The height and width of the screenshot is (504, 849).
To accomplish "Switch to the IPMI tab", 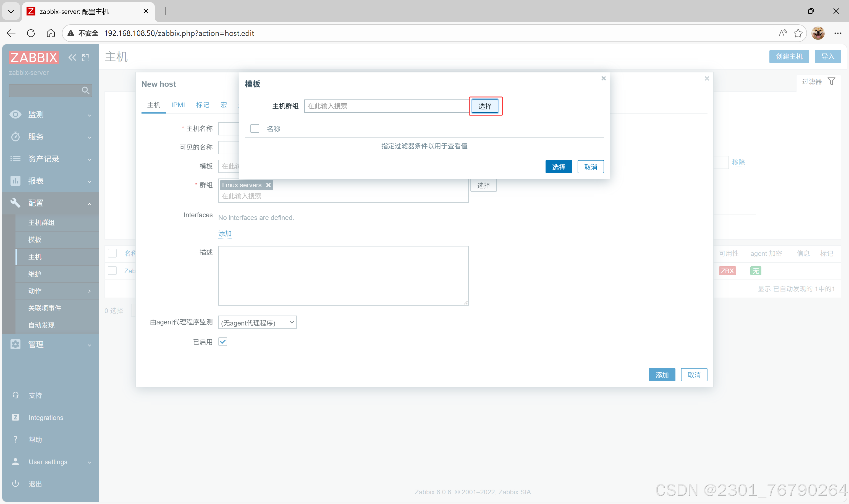I will click(178, 105).
